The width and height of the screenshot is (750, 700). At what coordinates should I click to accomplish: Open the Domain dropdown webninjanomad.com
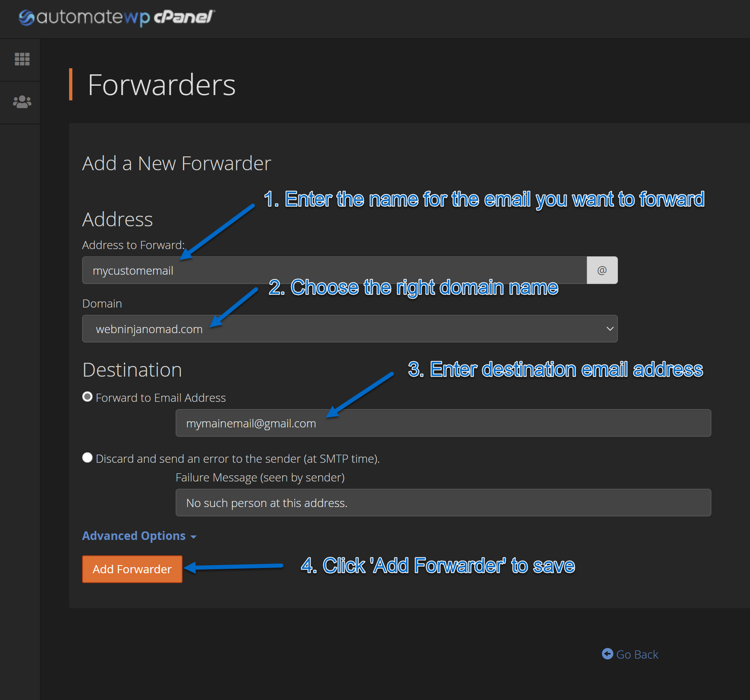click(350, 329)
